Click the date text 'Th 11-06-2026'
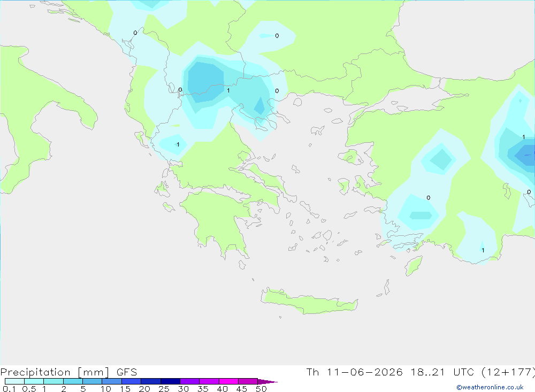 pos(354,372)
